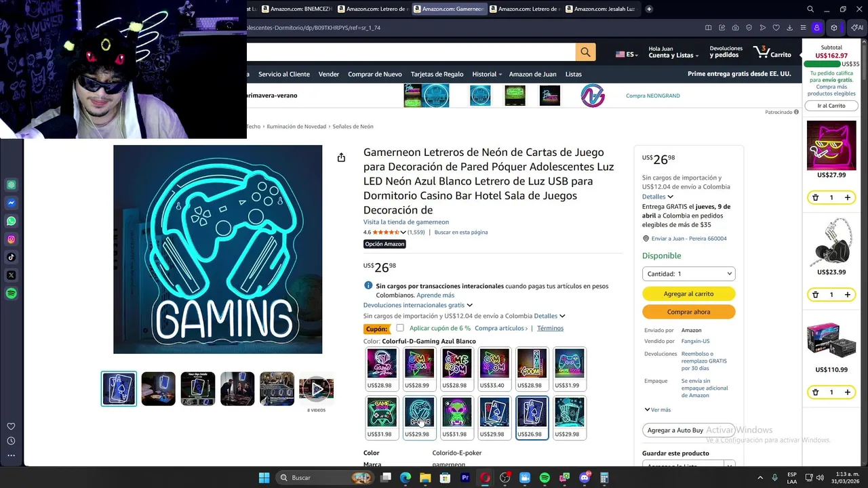Expand shipping Detalles under price
Image resolution: width=868 pixels, height=488 pixels.
(549, 316)
